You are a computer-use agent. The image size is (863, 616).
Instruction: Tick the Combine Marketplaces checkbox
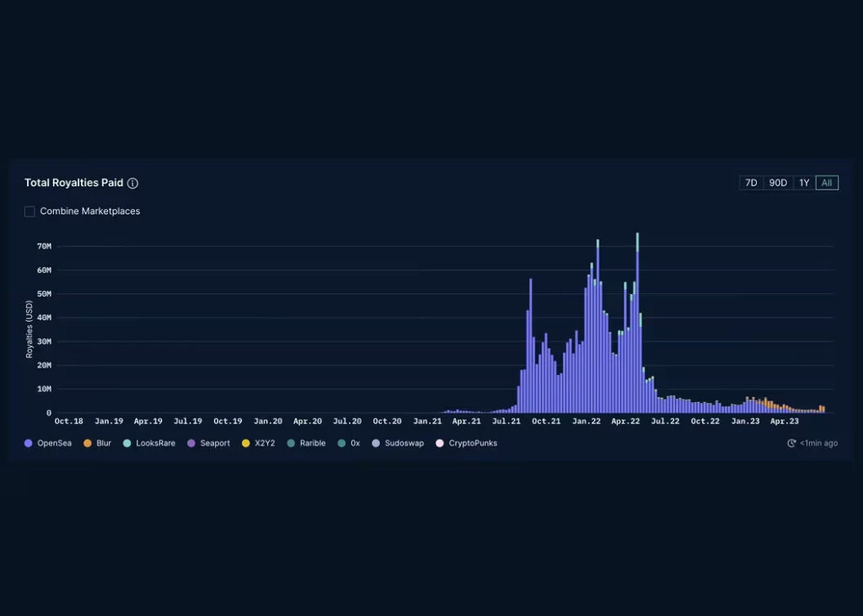29,212
